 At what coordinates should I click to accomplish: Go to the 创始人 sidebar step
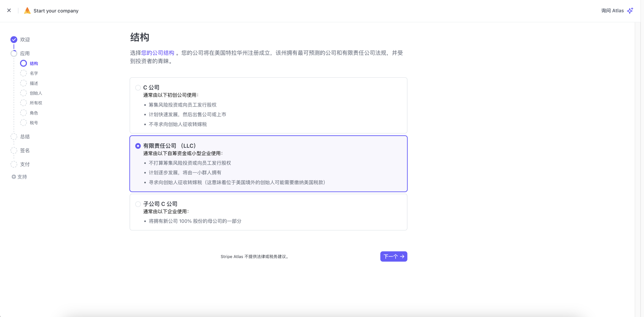coord(36,93)
